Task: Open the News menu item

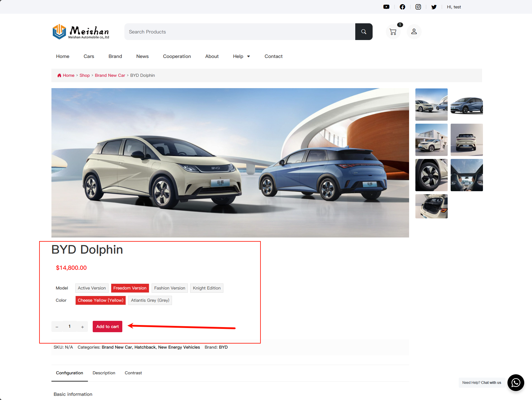Action: click(142, 56)
